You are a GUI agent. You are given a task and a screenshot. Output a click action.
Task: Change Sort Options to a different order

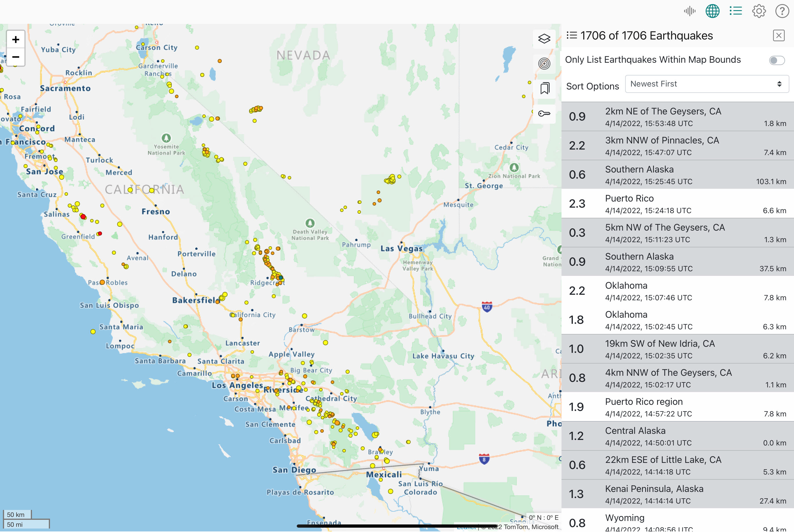pos(707,84)
